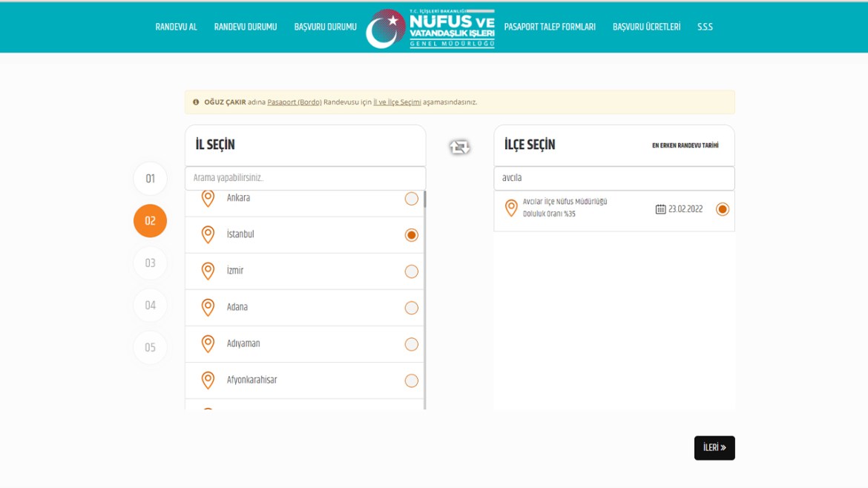Click the location pin icon beside Adana
This screenshot has height=488, width=868.
pos(208,308)
